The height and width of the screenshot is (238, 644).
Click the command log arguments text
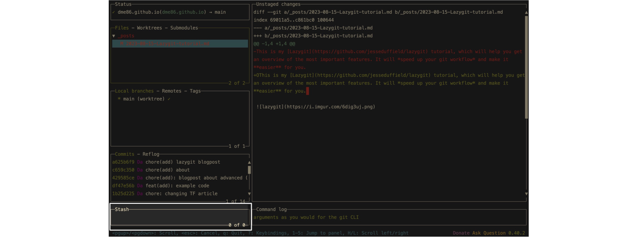pos(306,217)
